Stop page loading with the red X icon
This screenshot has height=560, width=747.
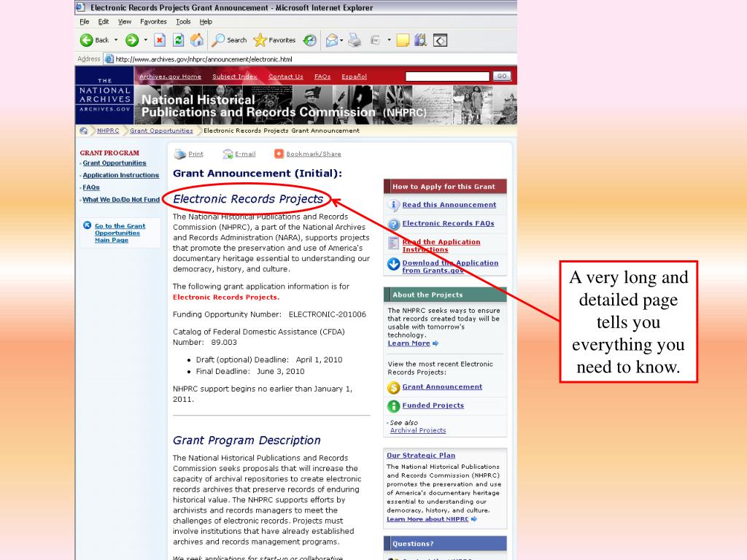(160, 41)
